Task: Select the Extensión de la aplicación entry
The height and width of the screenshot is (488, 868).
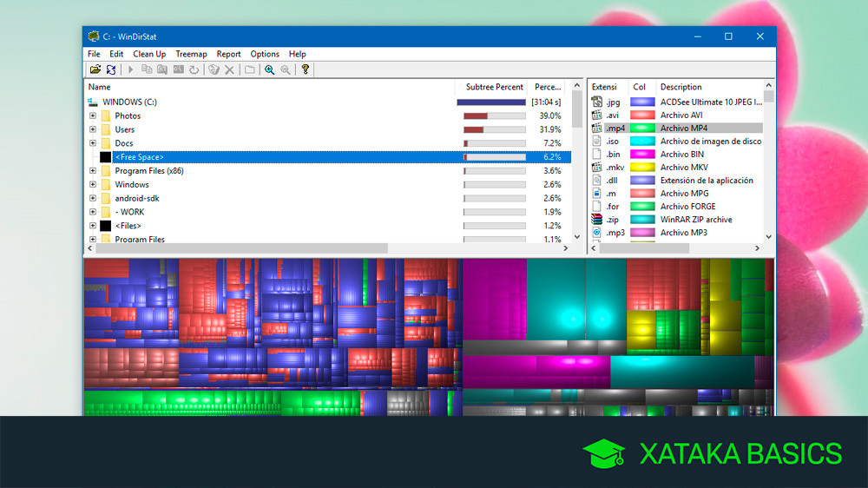Action: pyautogui.click(x=707, y=180)
